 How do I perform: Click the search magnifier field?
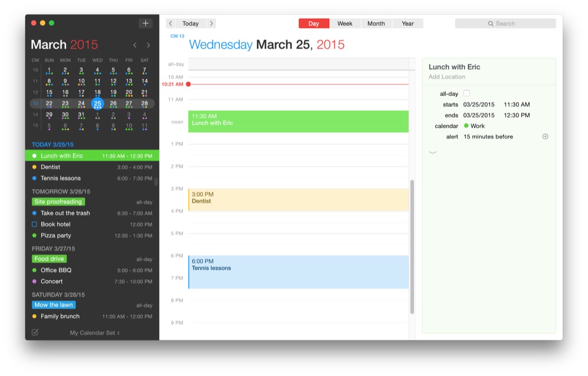point(505,24)
